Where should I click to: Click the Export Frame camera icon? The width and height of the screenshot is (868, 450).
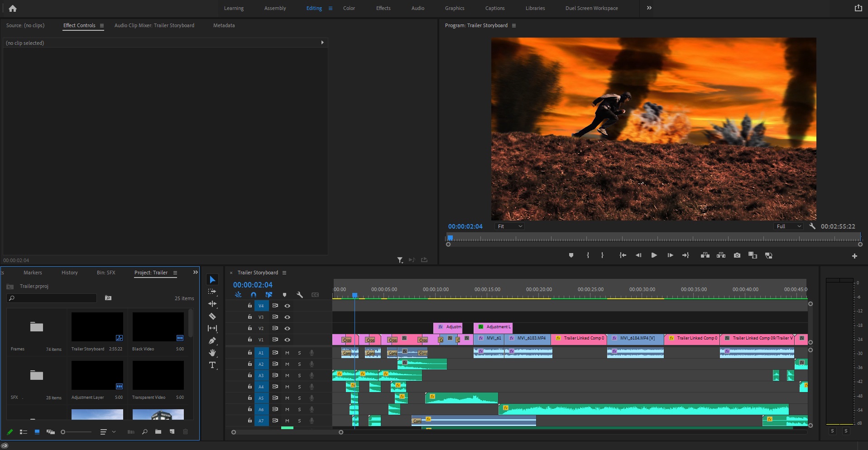point(737,255)
